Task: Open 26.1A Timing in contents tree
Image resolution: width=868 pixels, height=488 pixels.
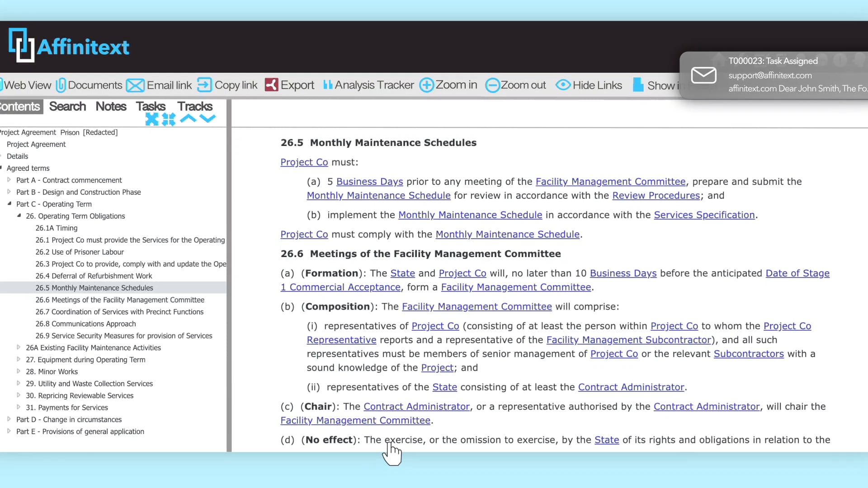Action: pyautogui.click(x=57, y=228)
